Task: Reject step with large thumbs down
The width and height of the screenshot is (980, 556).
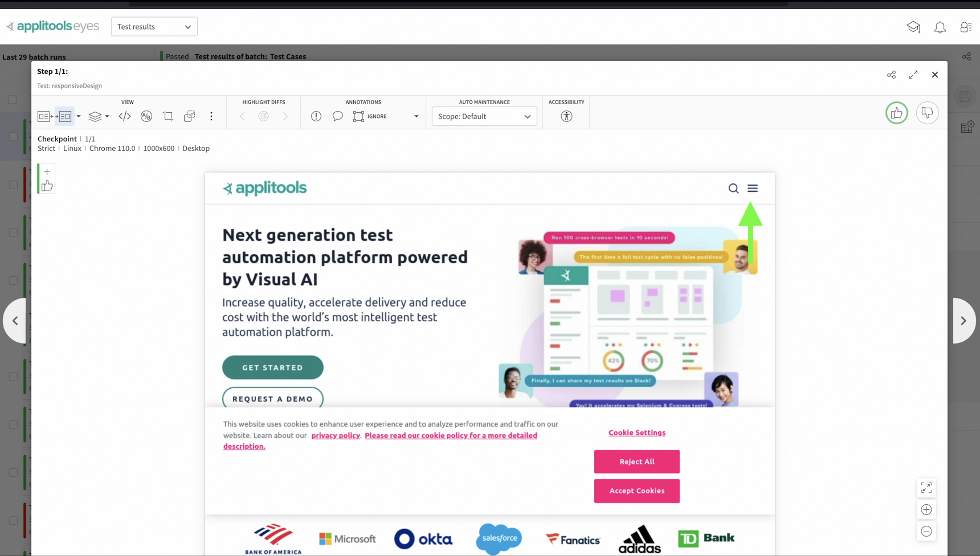Action: click(x=928, y=113)
